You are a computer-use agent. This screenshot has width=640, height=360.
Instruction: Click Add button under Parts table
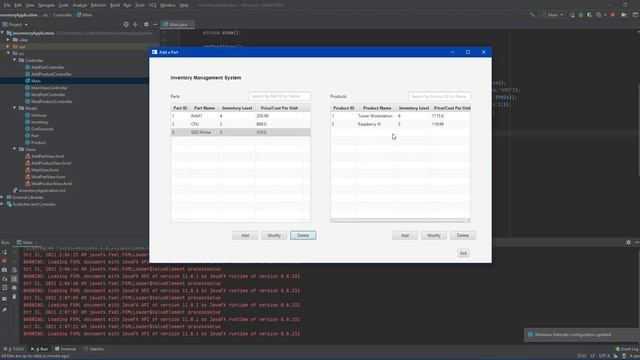click(245, 236)
